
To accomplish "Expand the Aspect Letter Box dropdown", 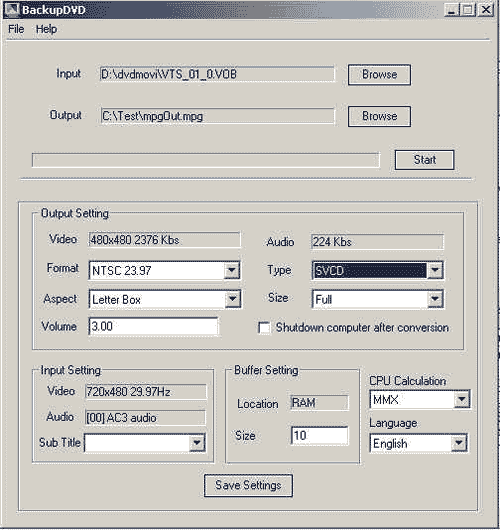I will coord(233,299).
